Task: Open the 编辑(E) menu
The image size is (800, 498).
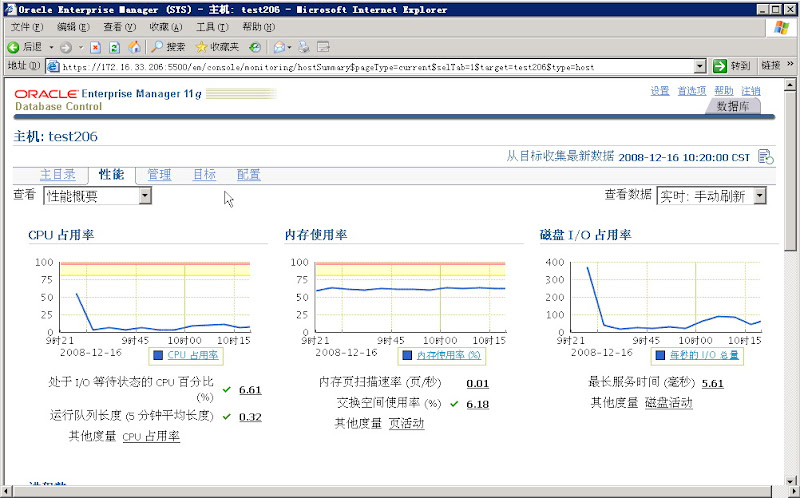Action: pyautogui.click(x=73, y=27)
